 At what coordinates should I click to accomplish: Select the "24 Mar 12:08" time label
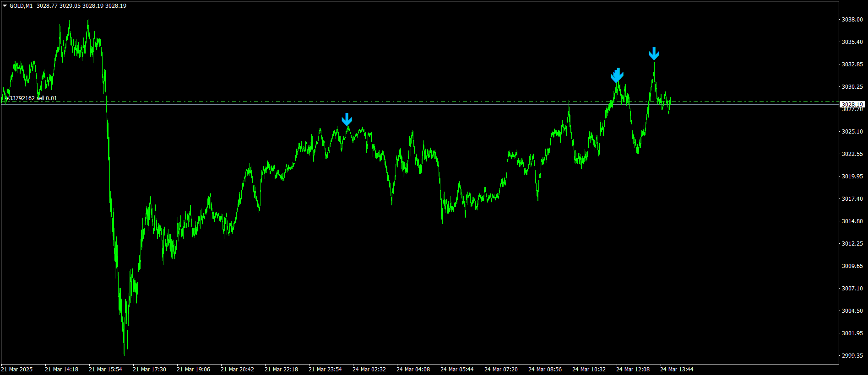click(633, 370)
